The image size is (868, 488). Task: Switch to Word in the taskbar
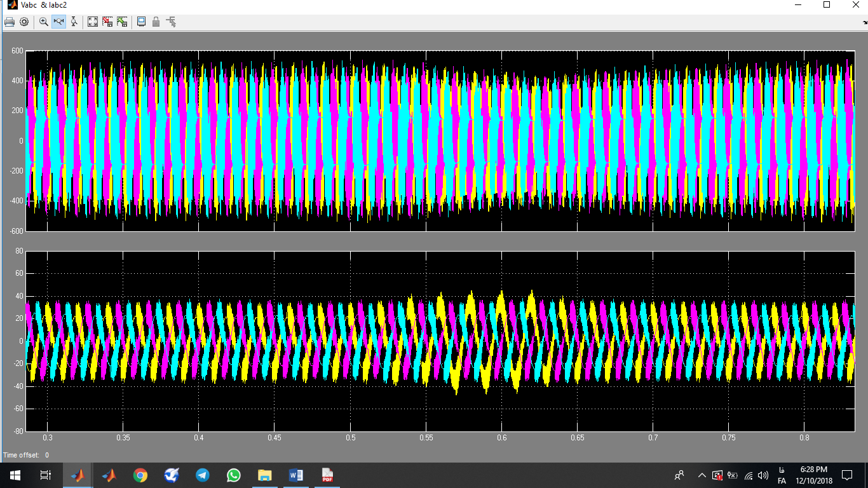(296, 475)
